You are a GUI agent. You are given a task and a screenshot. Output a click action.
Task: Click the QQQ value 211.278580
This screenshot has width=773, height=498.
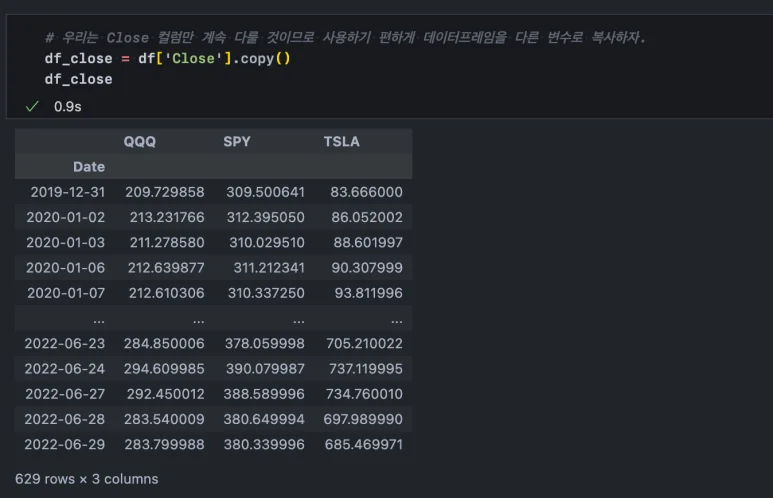click(166, 242)
